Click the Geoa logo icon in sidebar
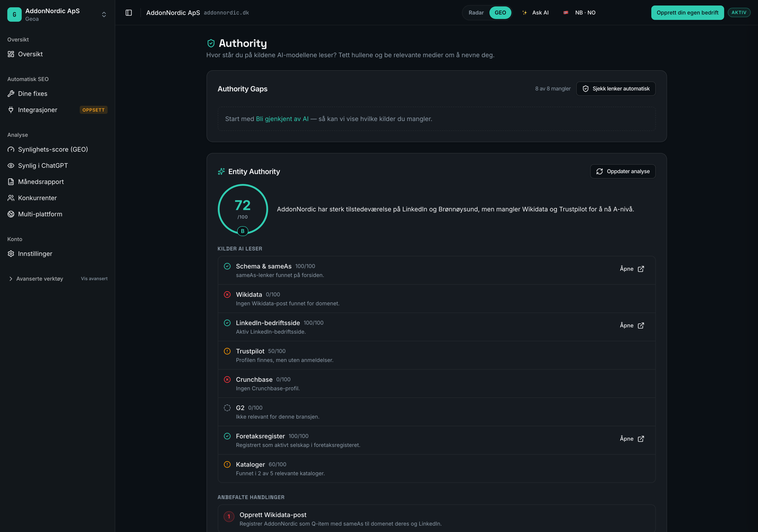The image size is (758, 532). (x=14, y=14)
